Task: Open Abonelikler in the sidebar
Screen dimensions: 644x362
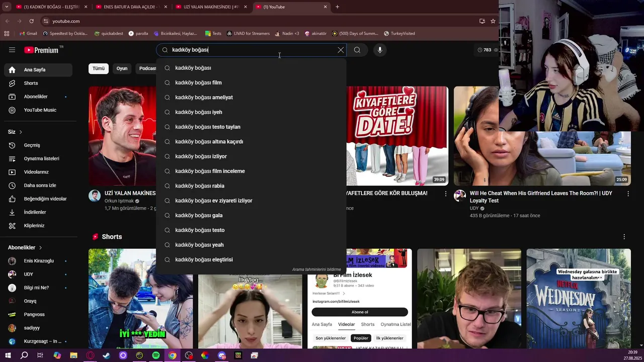Action: (38, 97)
